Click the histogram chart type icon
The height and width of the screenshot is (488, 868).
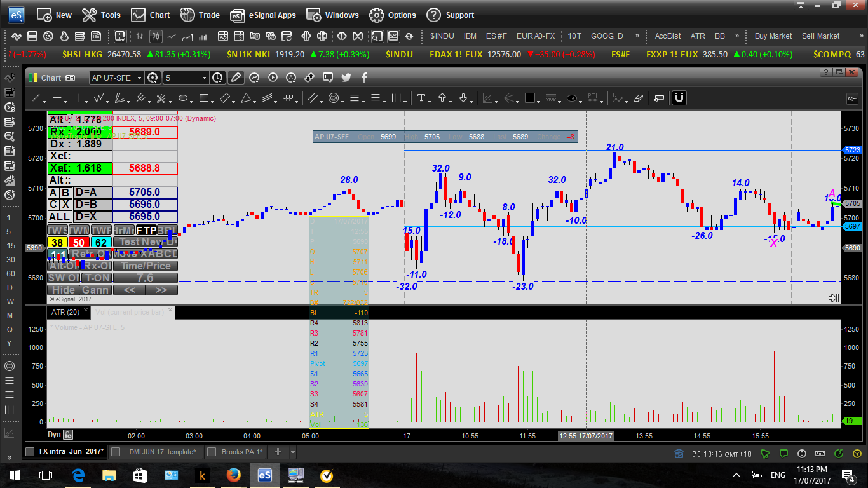(x=203, y=36)
